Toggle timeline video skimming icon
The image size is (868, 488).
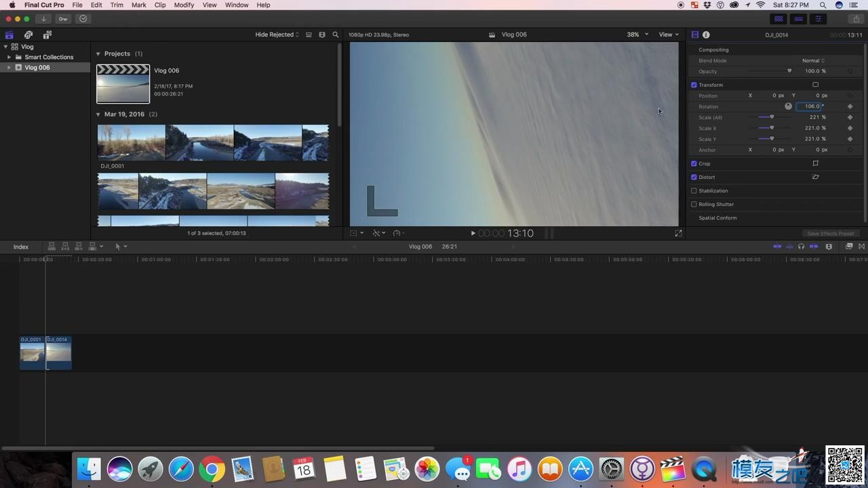point(777,247)
